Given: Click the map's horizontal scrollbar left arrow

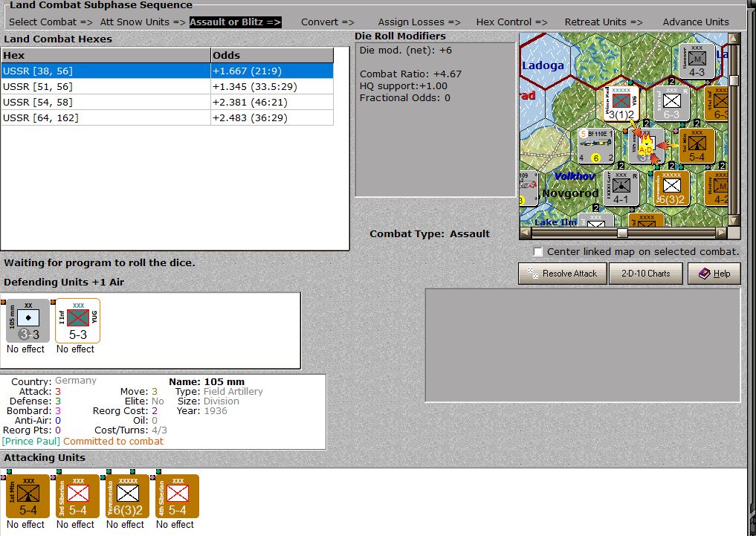Looking at the screenshot, I should 526,233.
